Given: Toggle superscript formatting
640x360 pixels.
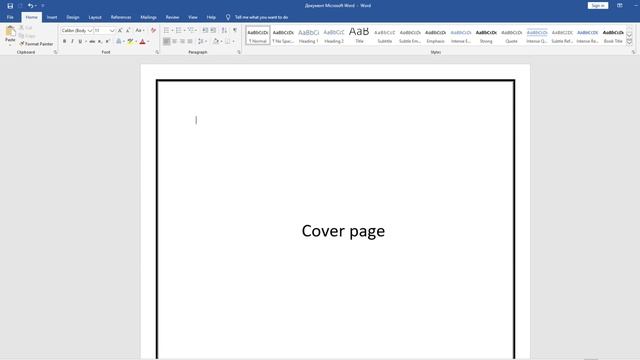Looking at the screenshot, I should [x=108, y=41].
